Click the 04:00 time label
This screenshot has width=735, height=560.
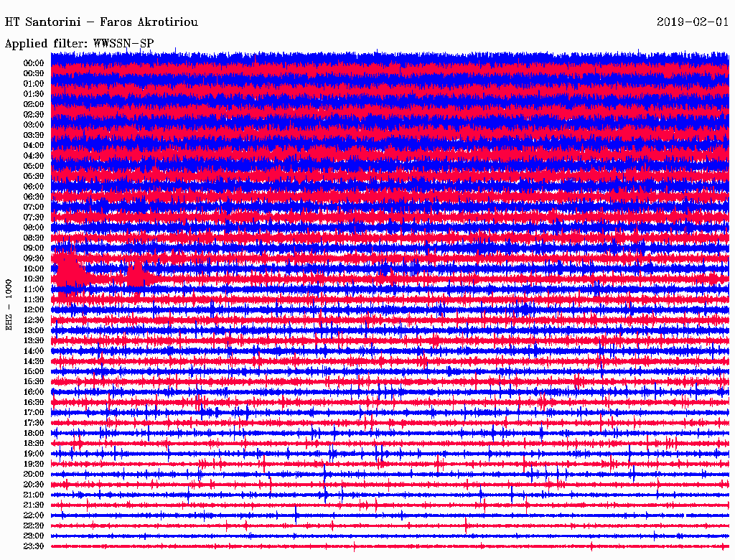pyautogui.click(x=34, y=146)
